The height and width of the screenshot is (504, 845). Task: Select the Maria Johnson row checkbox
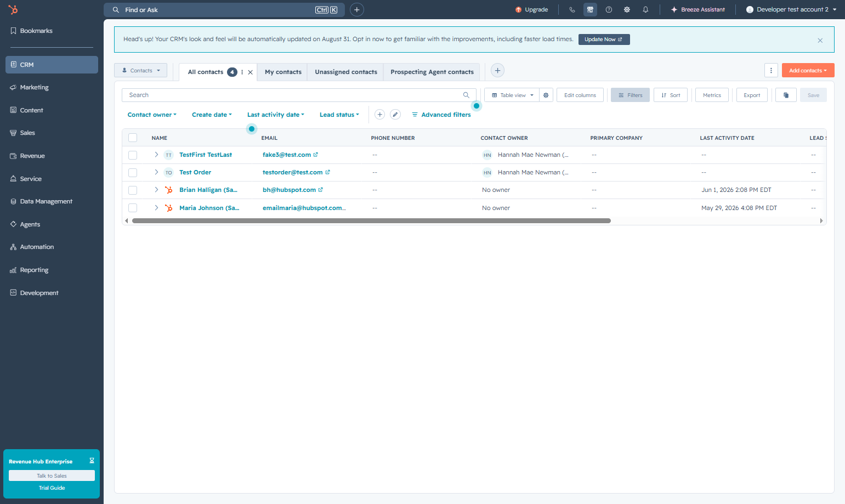pyautogui.click(x=133, y=208)
